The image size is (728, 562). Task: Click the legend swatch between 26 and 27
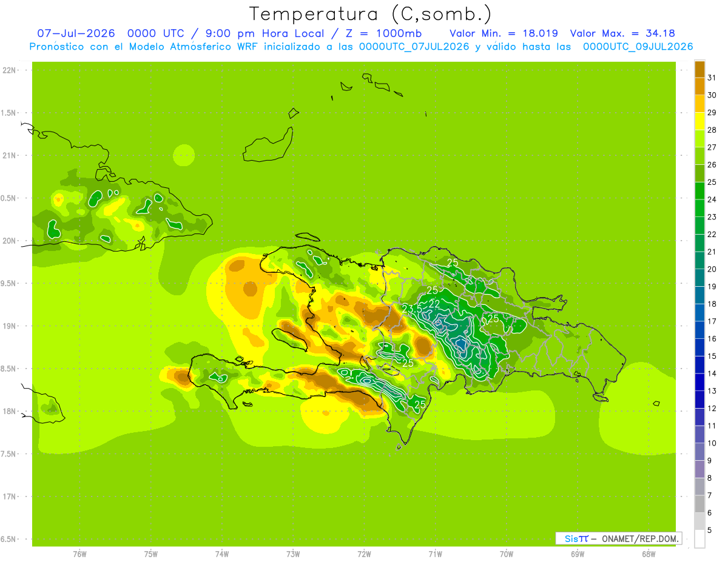click(699, 156)
